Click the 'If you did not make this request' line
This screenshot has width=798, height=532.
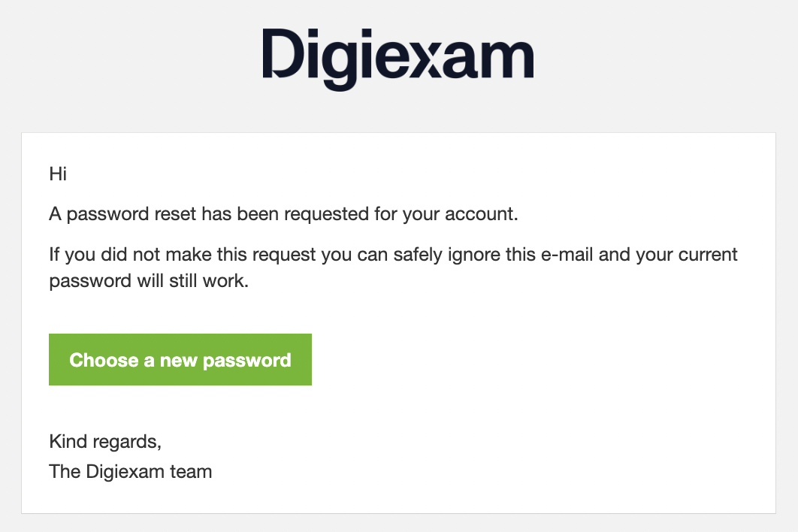(x=393, y=255)
